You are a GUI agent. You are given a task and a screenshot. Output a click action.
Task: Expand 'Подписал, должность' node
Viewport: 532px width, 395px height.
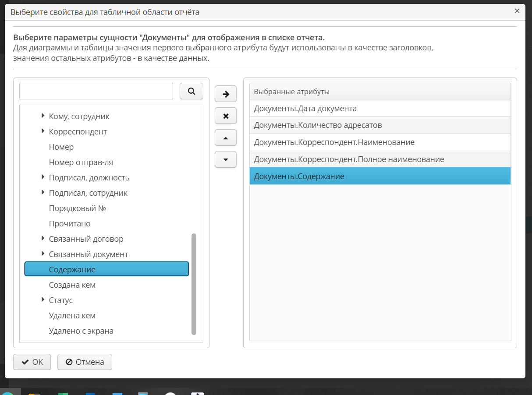[x=43, y=177]
